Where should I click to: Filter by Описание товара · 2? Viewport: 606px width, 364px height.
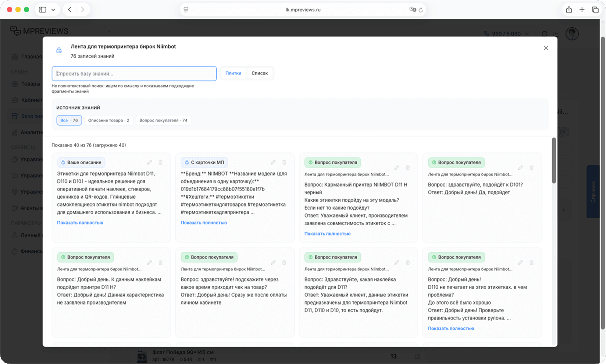[x=108, y=120]
